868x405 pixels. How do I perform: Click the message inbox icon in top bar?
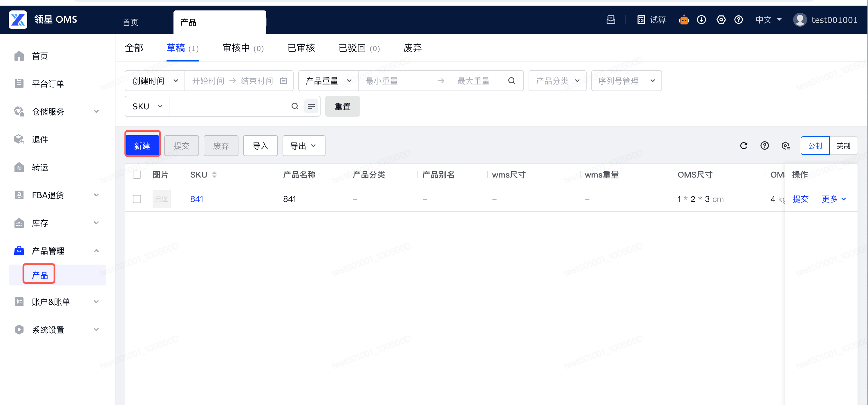611,20
